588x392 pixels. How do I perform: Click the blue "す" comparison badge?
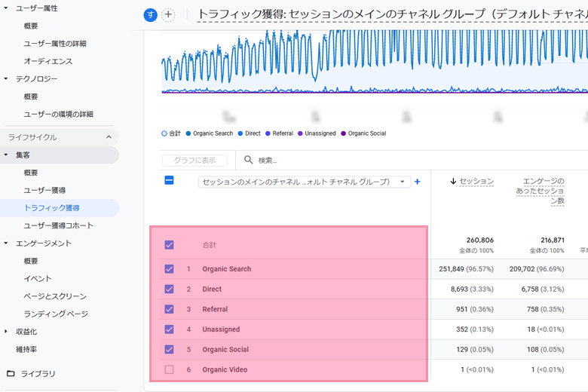click(150, 14)
